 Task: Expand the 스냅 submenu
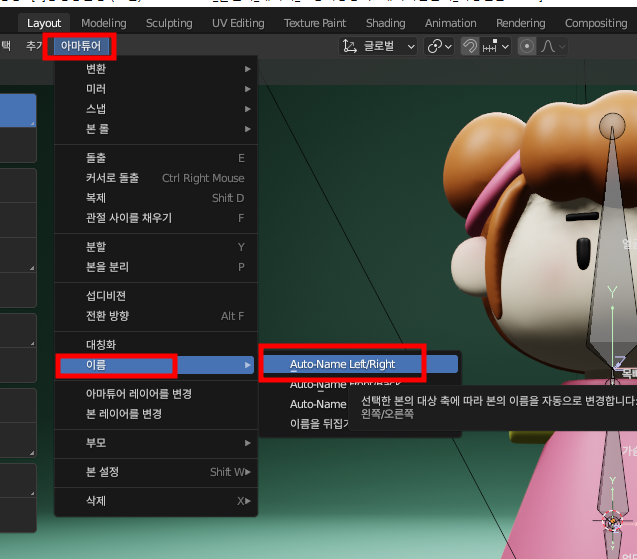[156, 109]
